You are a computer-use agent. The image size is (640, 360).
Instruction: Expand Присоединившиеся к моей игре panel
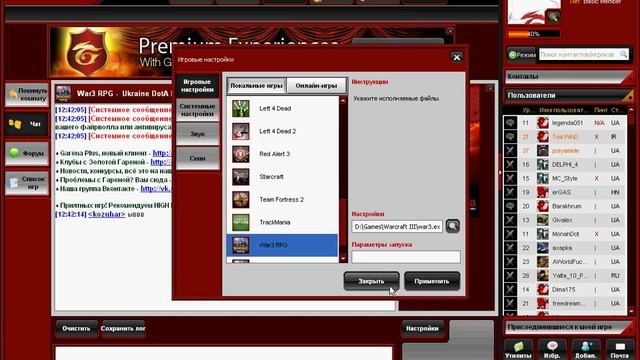(569, 327)
